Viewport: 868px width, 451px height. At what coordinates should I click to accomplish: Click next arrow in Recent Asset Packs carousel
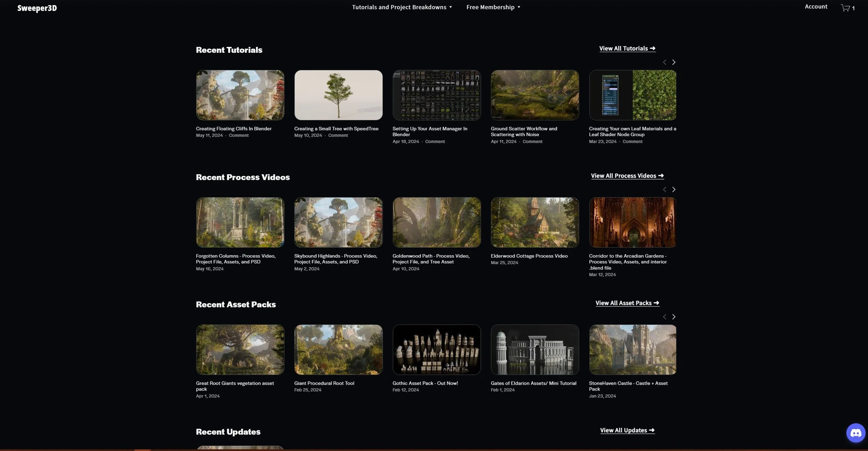[674, 317]
